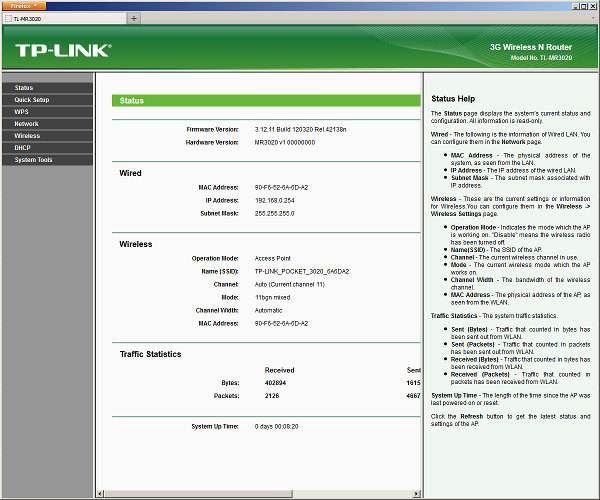Open the WPS settings page
This screenshot has width=600, height=500.
click(22, 112)
